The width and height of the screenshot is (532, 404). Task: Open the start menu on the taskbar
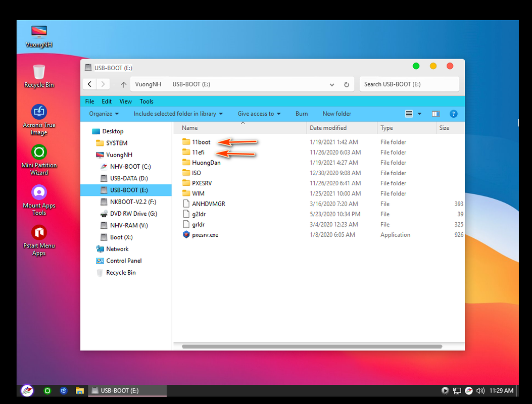(27, 390)
